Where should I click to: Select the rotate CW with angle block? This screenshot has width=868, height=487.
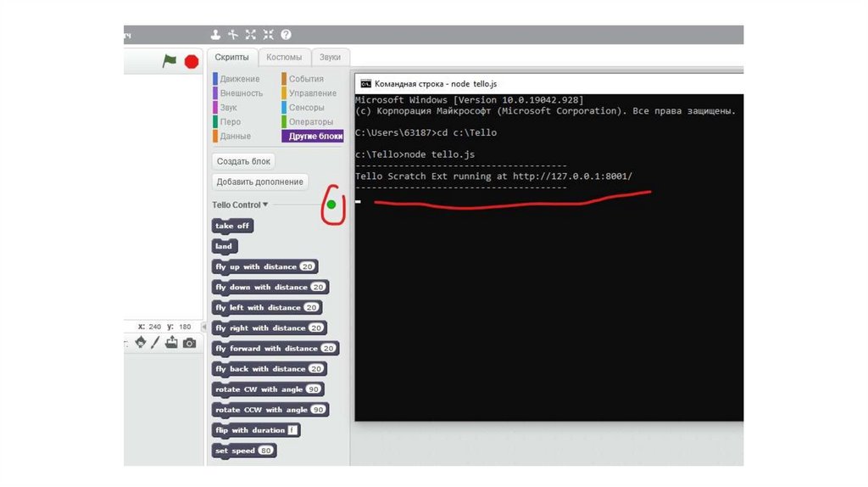click(268, 389)
